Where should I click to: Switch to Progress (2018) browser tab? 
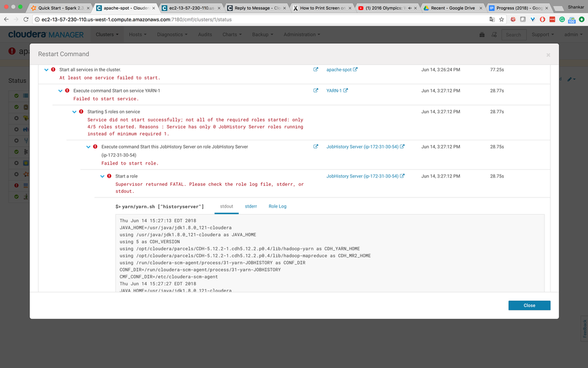click(519, 8)
